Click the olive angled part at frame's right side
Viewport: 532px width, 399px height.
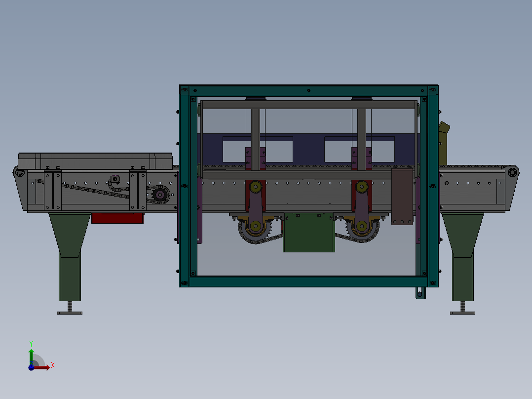coord(444,142)
